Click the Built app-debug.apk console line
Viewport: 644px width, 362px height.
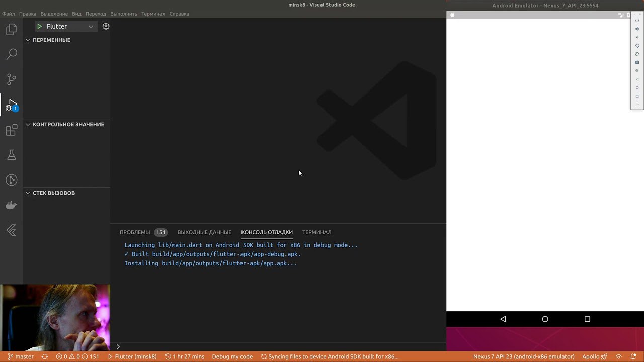(x=213, y=254)
